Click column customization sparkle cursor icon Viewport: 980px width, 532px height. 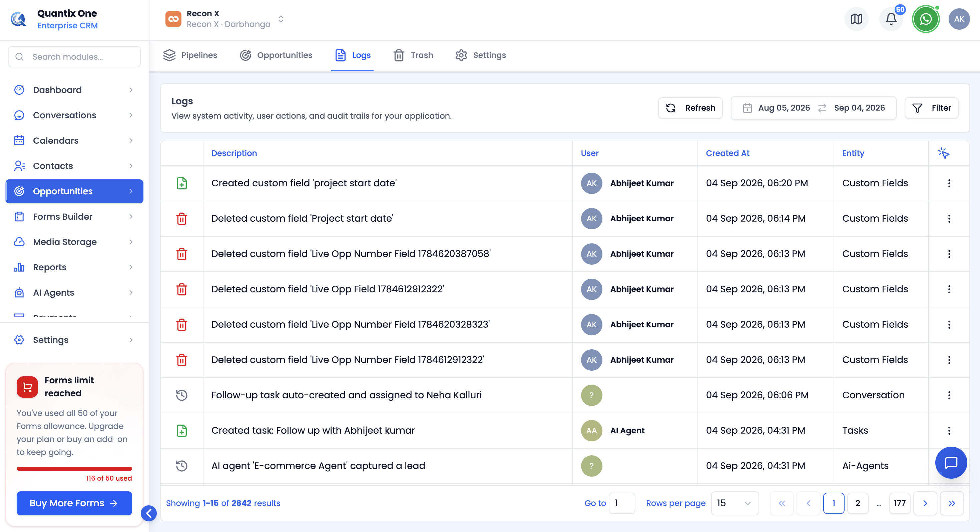tap(944, 153)
